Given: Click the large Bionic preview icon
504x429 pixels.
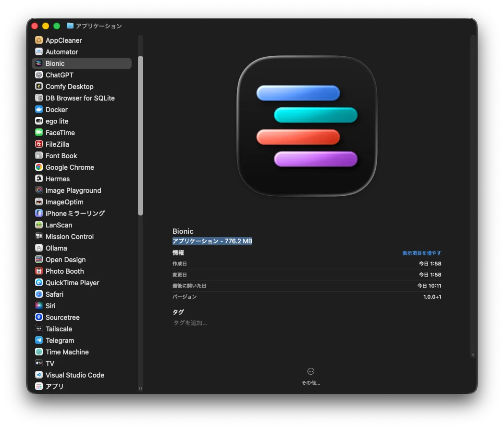Looking at the screenshot, I should (x=307, y=126).
